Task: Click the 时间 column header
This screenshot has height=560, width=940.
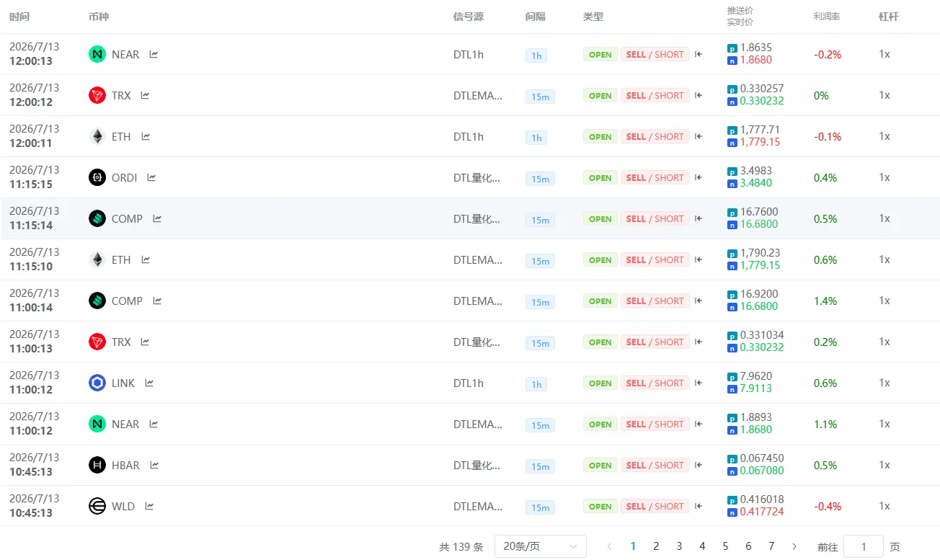Action: (x=19, y=17)
